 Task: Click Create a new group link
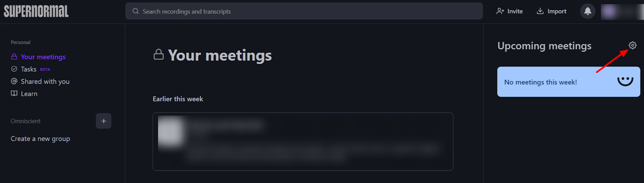click(x=40, y=139)
